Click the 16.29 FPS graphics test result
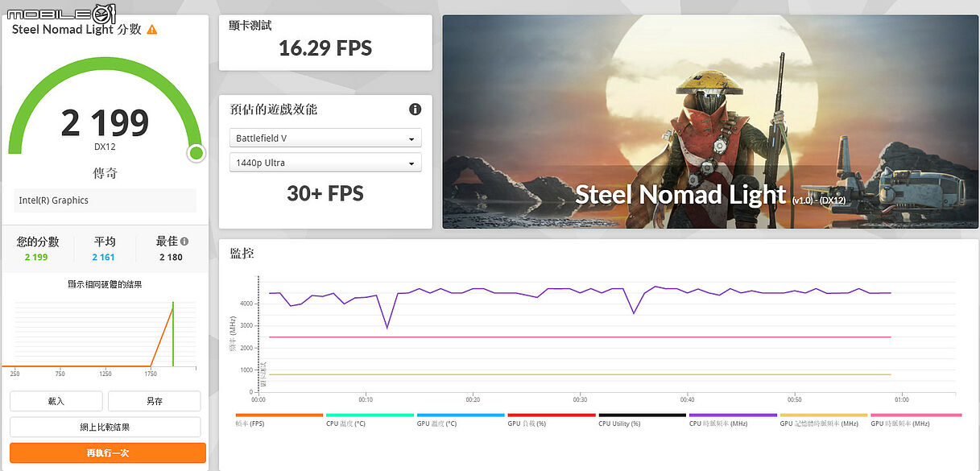The height and width of the screenshot is (471, 980). pos(325,48)
